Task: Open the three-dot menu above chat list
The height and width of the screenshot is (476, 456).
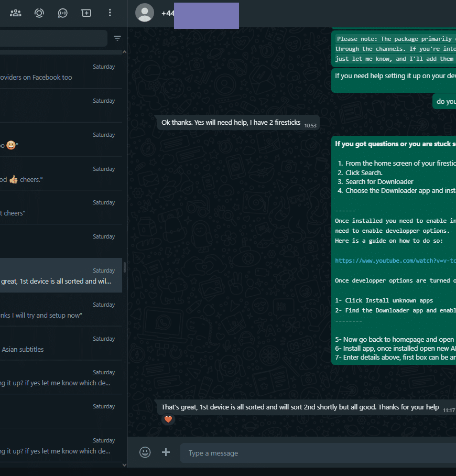Action: 110,13
